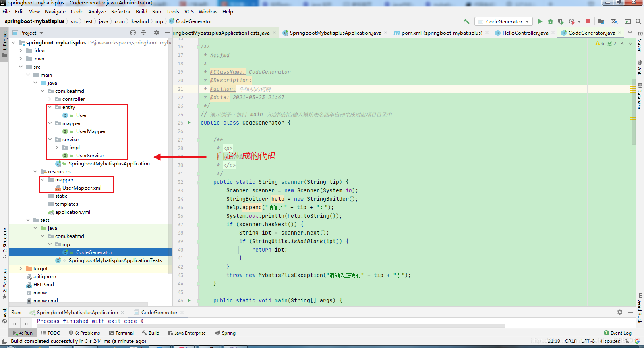
Task: Expand the target folder in project tree
Action: tap(21, 268)
